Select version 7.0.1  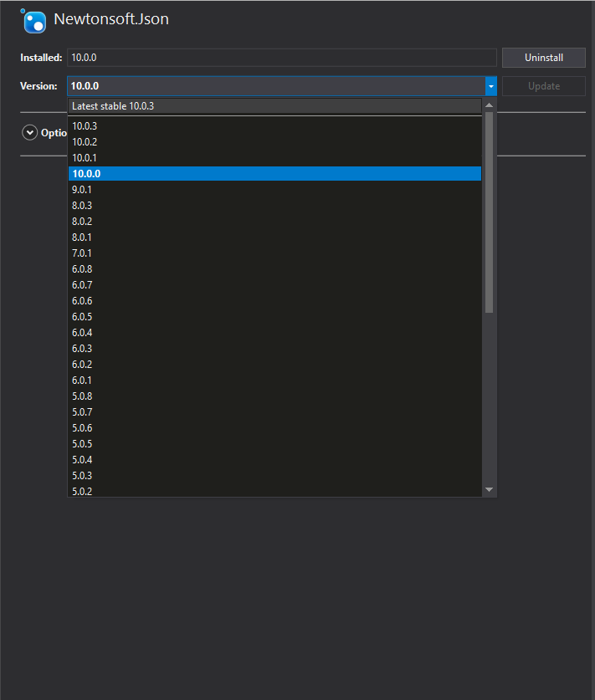click(x=274, y=253)
